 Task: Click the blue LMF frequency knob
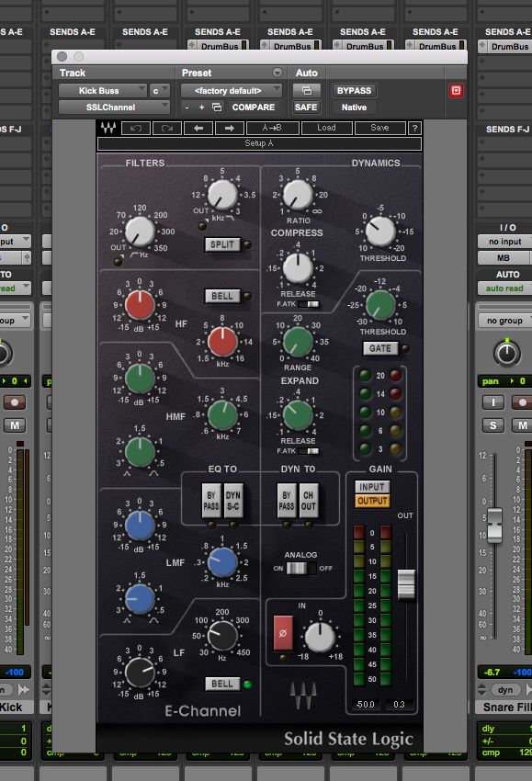point(222,561)
